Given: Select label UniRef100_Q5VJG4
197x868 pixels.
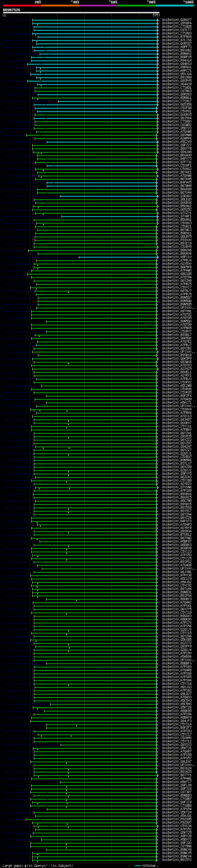Looking at the screenshot, I should coord(176,74).
